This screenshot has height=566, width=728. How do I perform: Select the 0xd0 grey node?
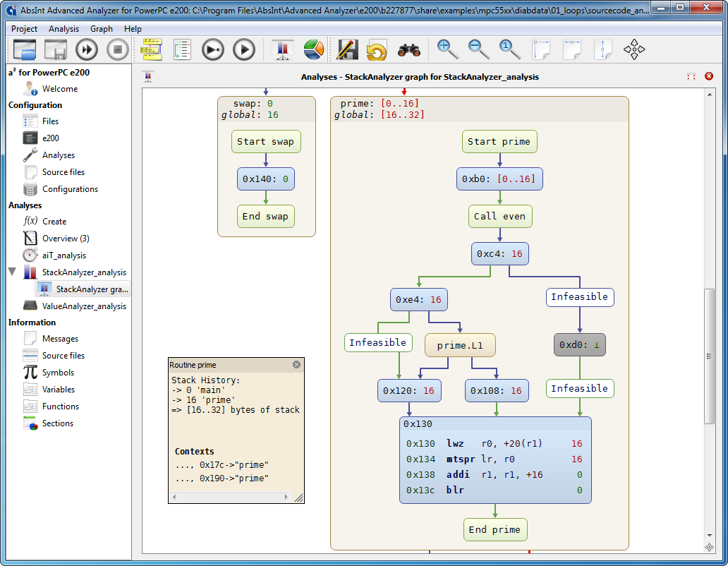579,344
